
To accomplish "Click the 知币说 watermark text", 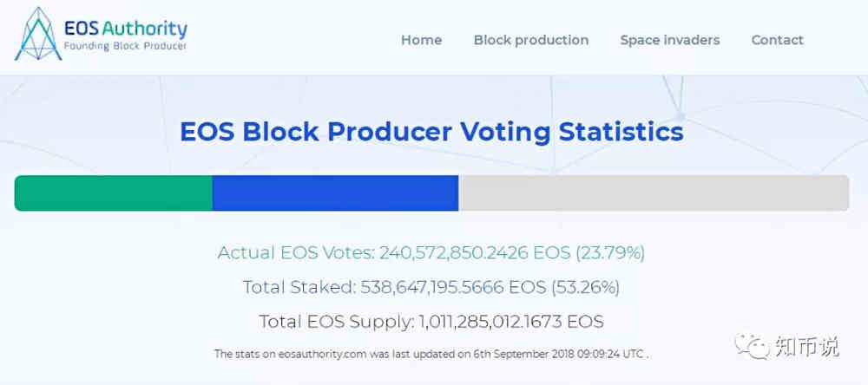I will pyautogui.click(x=807, y=346).
